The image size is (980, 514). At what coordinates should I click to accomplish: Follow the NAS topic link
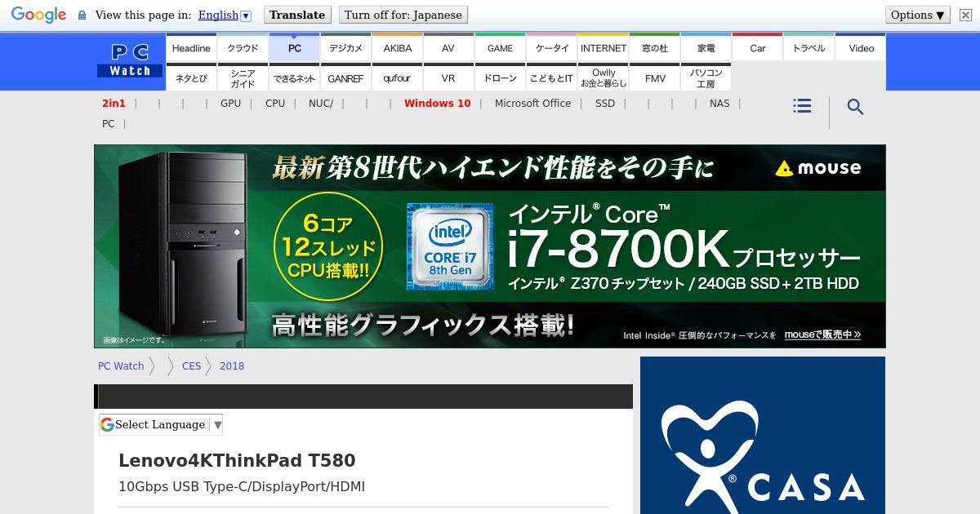(719, 103)
